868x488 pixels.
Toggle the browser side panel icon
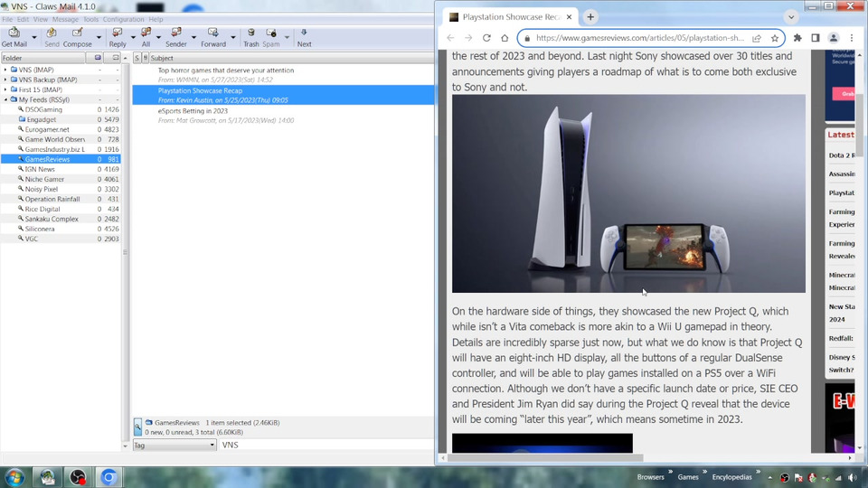tap(816, 38)
